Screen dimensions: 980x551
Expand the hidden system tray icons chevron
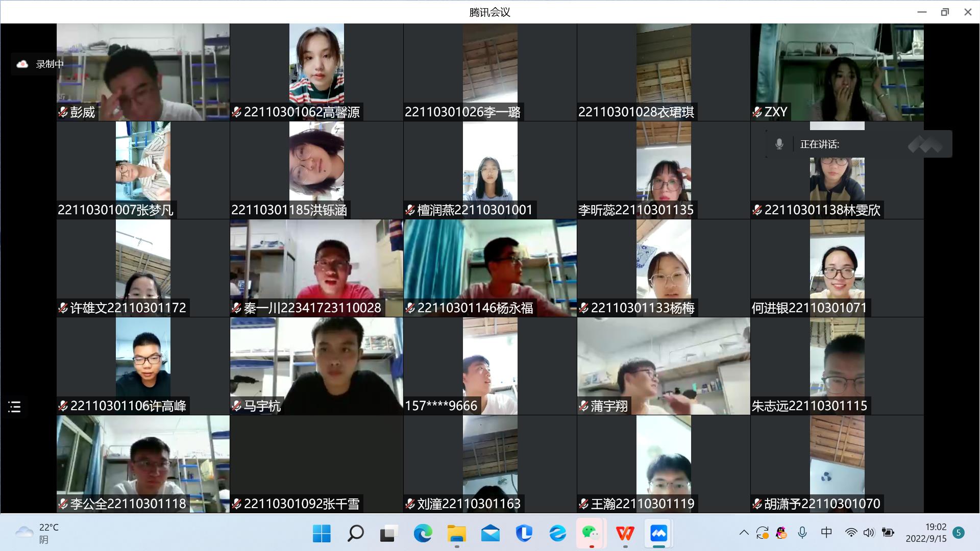(x=744, y=533)
